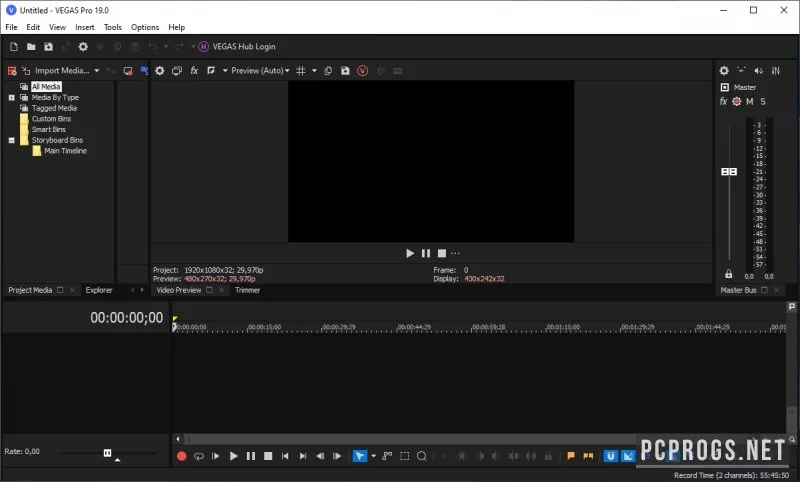The width and height of the screenshot is (800, 482).
Task: Switch to the Video Preview tab
Action: 179,290
